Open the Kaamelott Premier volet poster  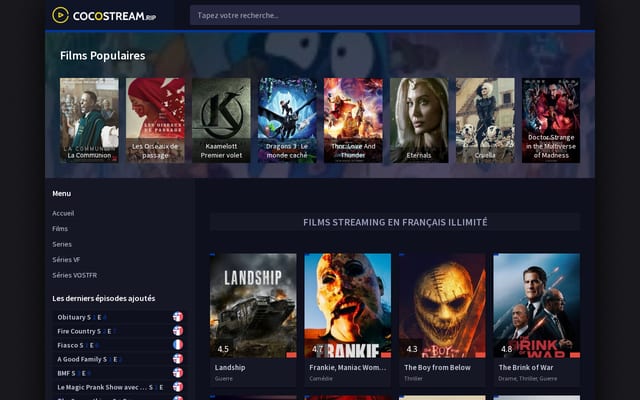(221, 120)
